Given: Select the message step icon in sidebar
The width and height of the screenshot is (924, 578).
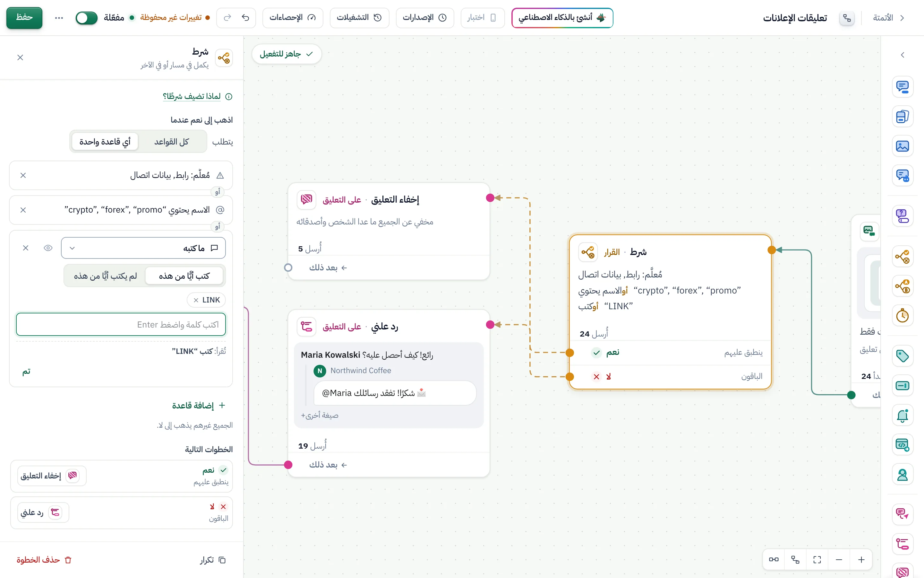Looking at the screenshot, I should tap(903, 87).
